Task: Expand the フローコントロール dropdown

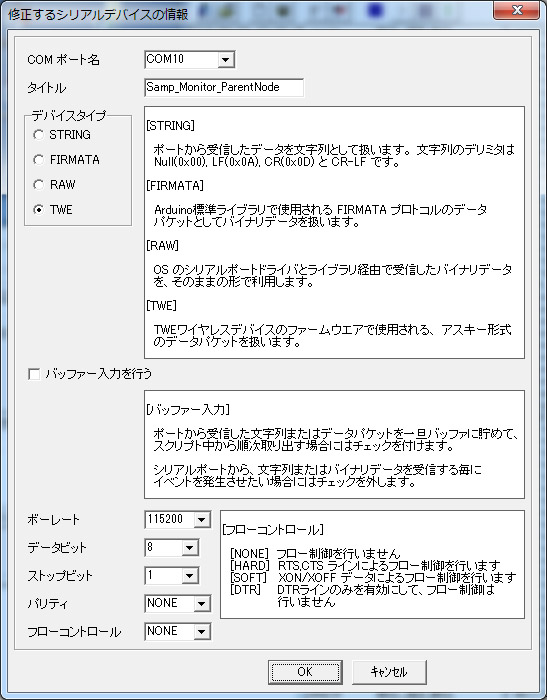Action: coord(201,631)
